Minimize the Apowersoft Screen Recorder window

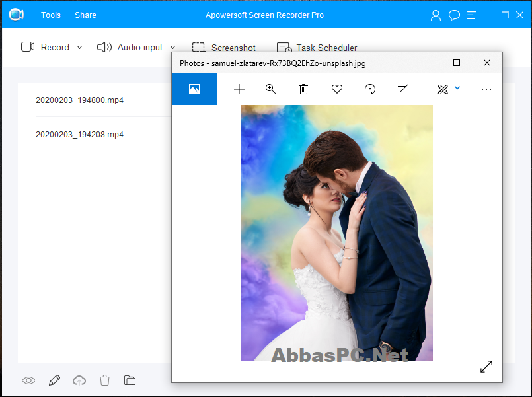490,15
